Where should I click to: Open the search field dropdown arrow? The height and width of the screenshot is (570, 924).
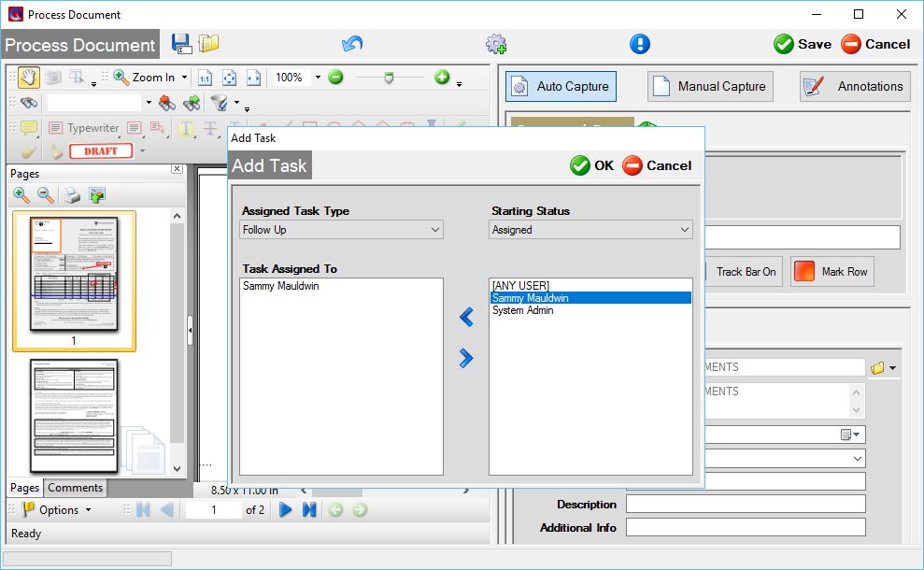click(149, 103)
